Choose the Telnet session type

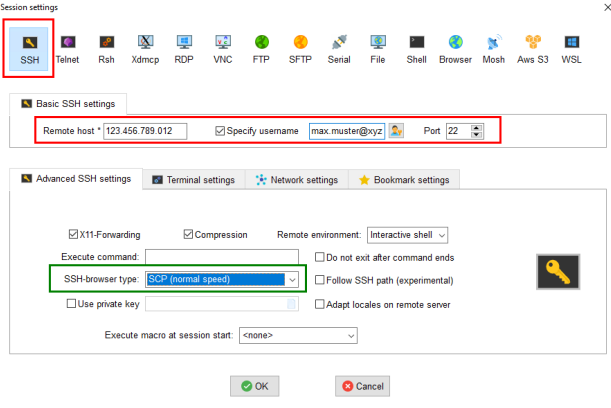(67, 49)
